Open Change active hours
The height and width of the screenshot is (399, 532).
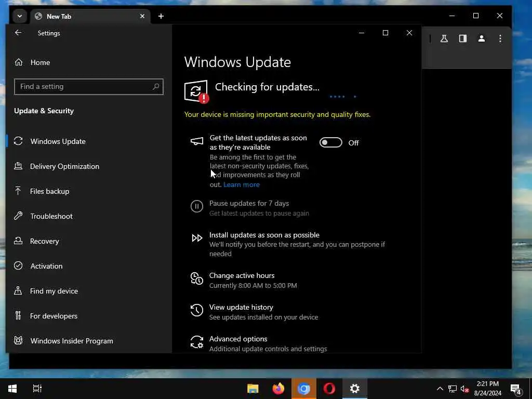click(x=242, y=276)
